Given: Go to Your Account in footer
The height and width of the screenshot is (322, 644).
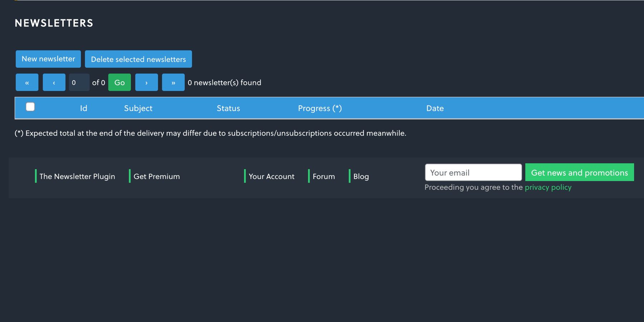Looking at the screenshot, I should 272,176.
